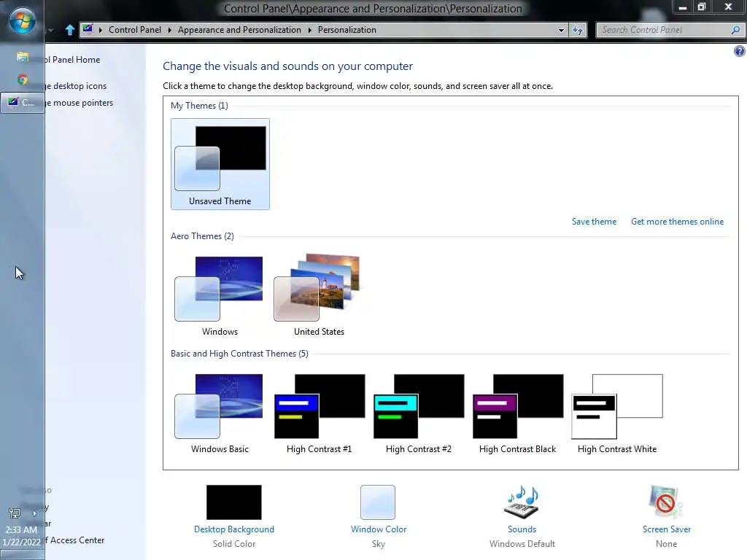Apply the Windows Aero theme
The image size is (747, 560).
220,295
